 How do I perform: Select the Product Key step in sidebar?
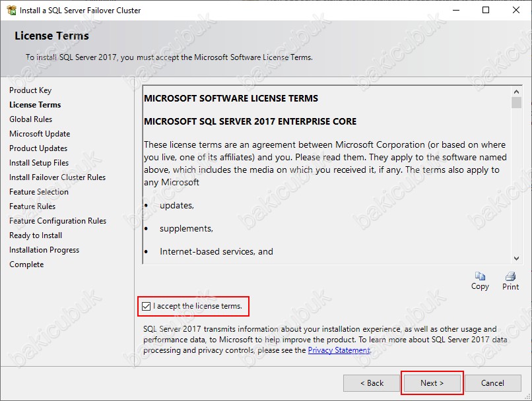click(x=30, y=90)
